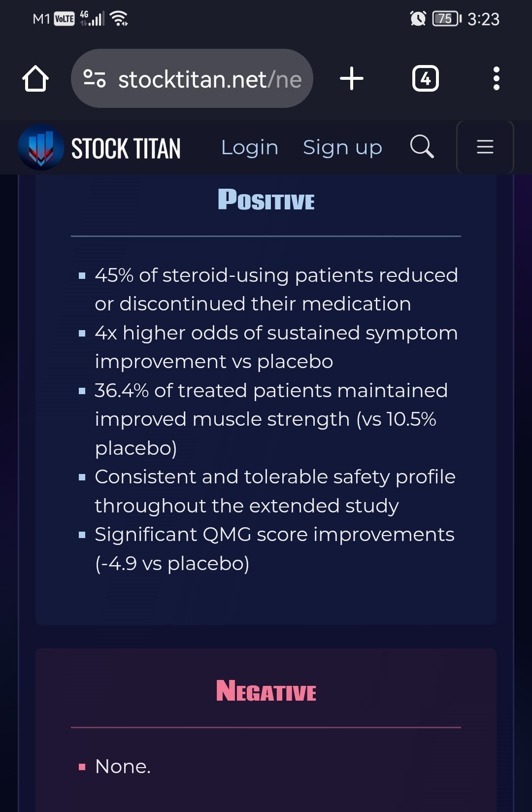Tap the stocktitan.net address bar

pos(192,79)
